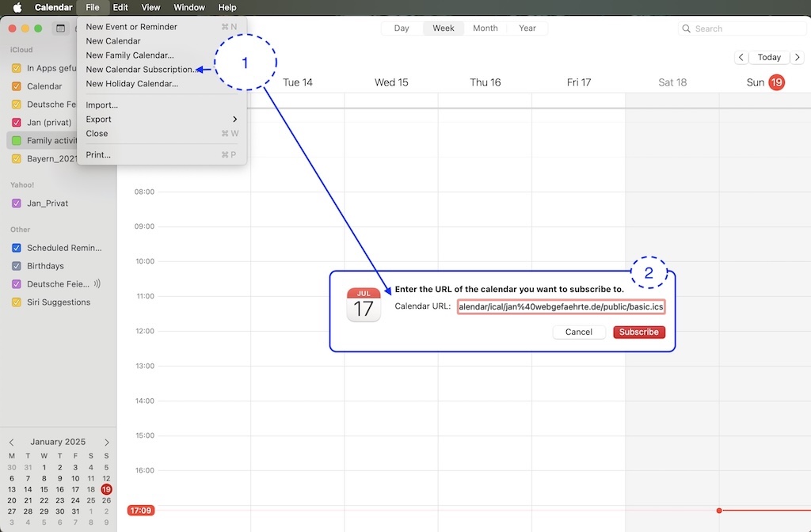Select January 19 in mini calendar
The height and width of the screenshot is (532, 811).
pos(107,489)
